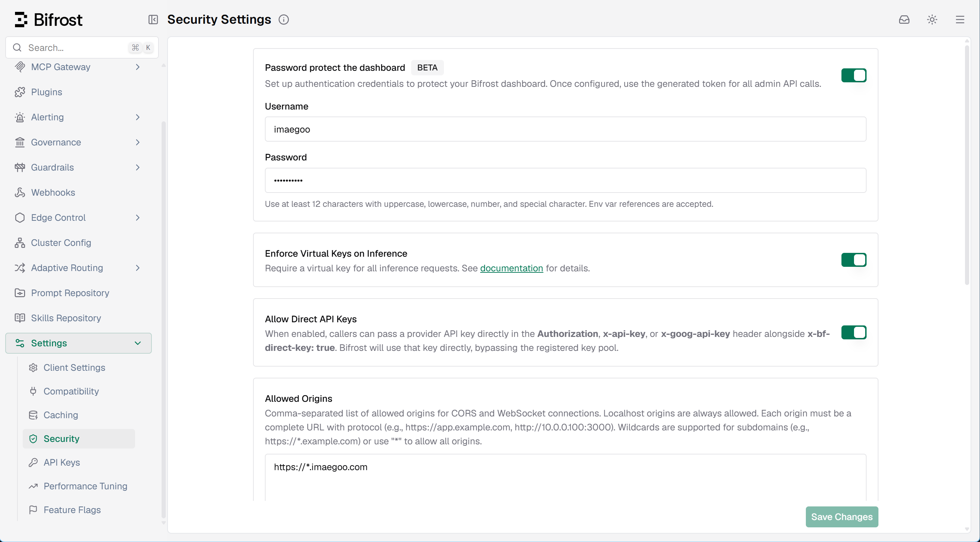This screenshot has height=542, width=980.
Task: Click the BETA badge
Action: [x=427, y=68]
